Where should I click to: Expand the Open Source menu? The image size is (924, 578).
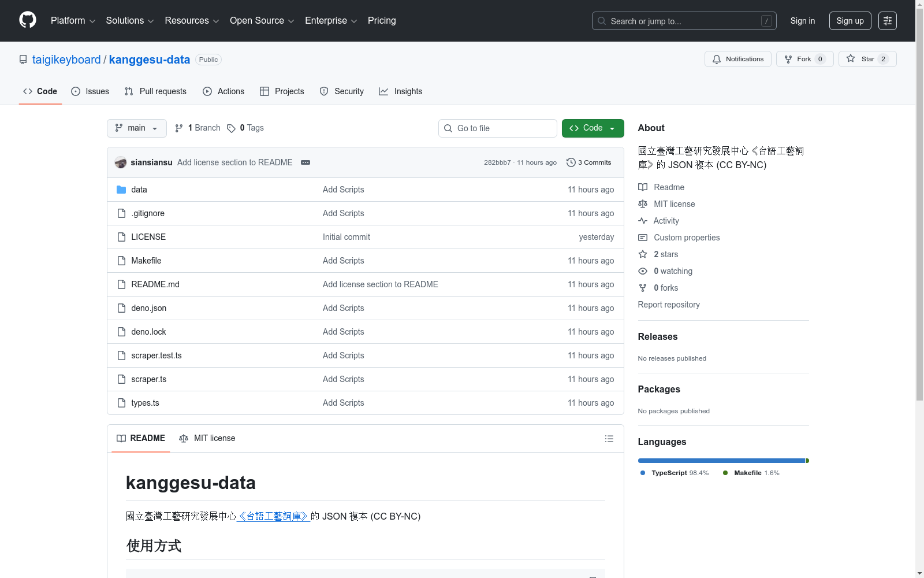[x=262, y=21]
